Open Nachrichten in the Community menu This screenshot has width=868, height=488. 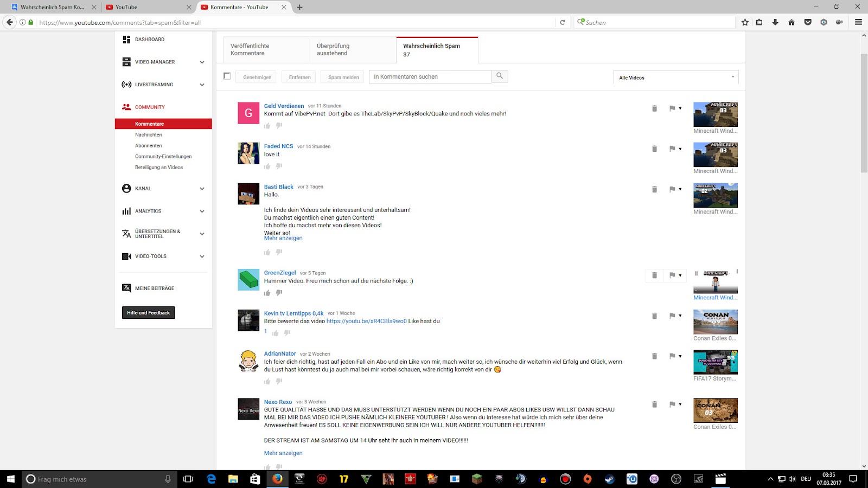pos(149,135)
